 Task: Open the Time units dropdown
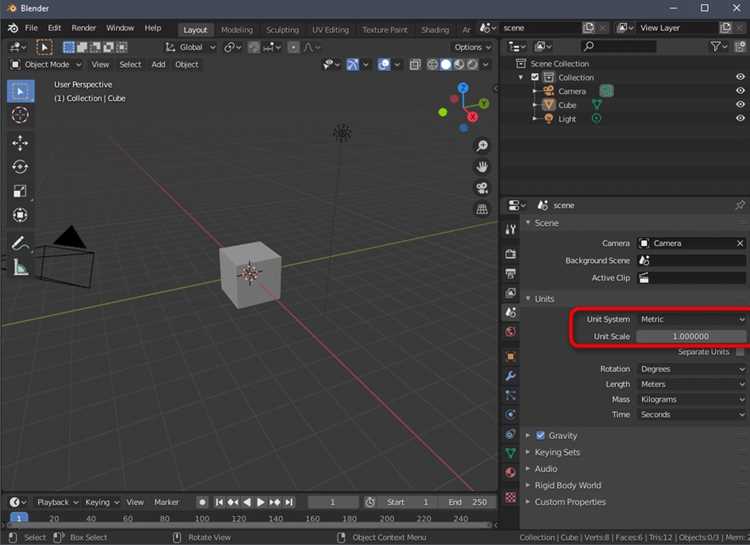(x=692, y=415)
